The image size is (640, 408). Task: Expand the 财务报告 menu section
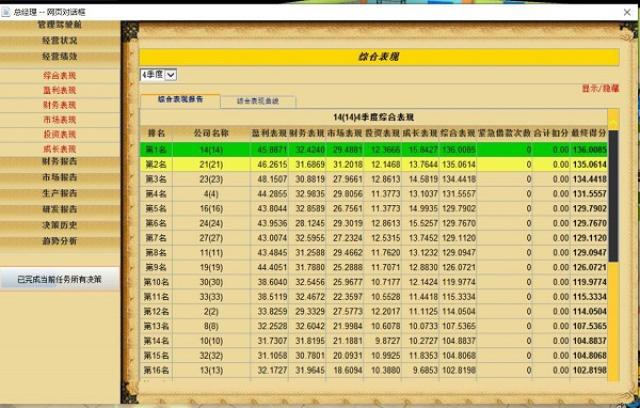(x=59, y=161)
